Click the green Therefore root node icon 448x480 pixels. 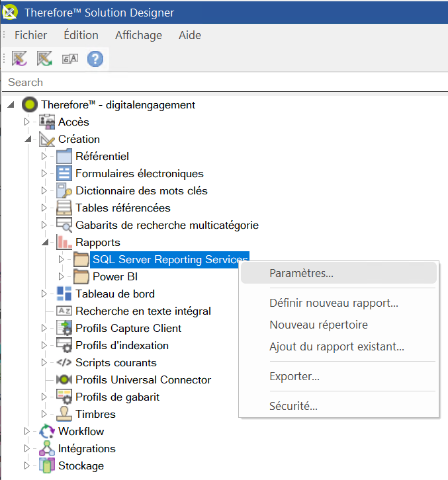coord(30,104)
